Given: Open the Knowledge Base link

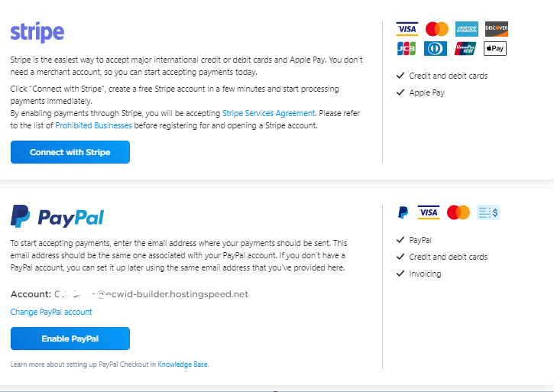Looking at the screenshot, I should click(183, 364).
